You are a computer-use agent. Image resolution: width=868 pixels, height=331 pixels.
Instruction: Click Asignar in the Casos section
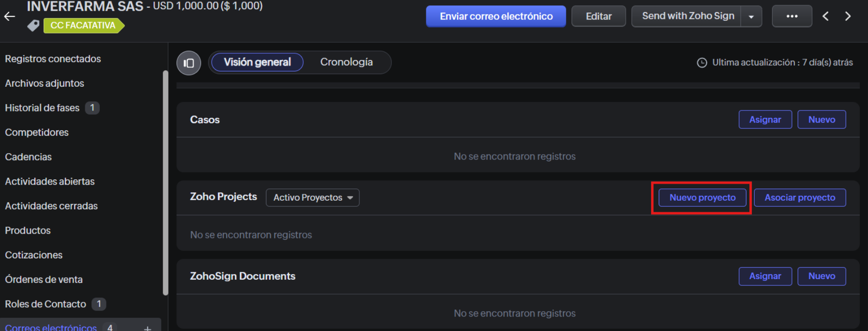(765, 120)
